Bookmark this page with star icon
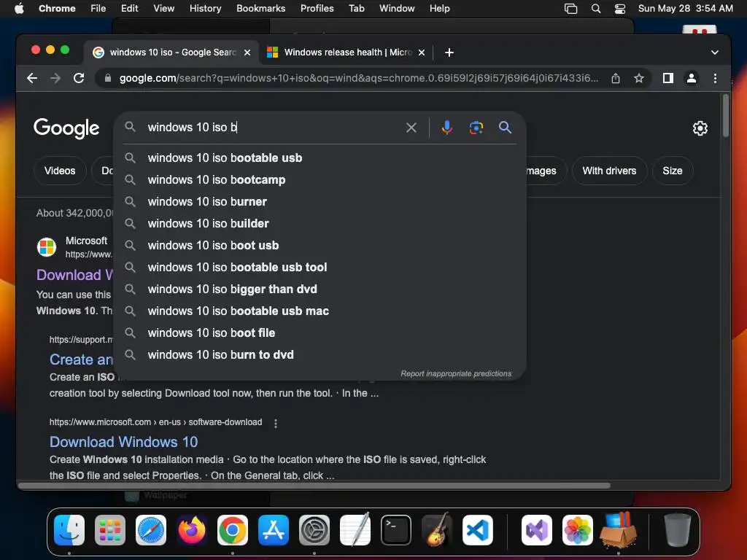Viewport: 747px width, 560px height. 639,78
